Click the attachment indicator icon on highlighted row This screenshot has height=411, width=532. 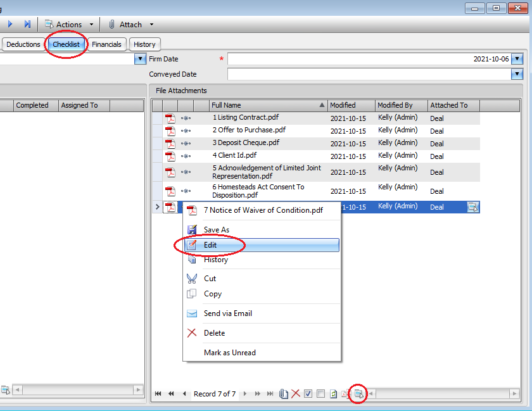[473, 206]
